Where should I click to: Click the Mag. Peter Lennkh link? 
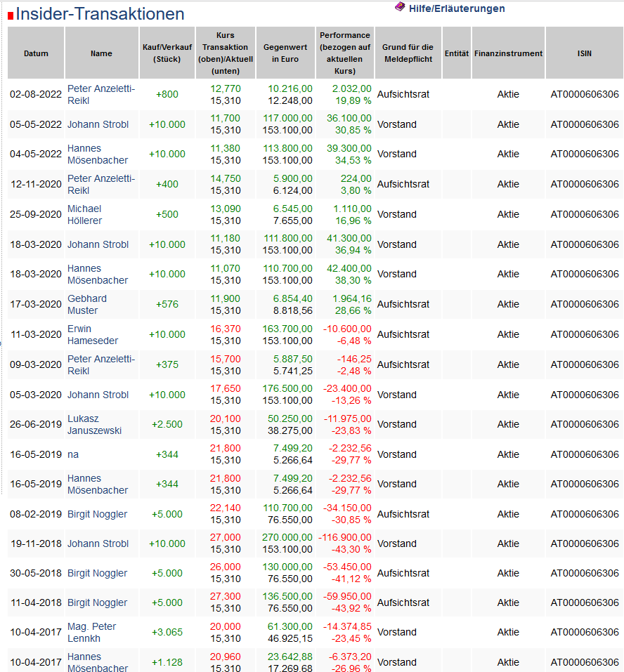click(x=91, y=632)
